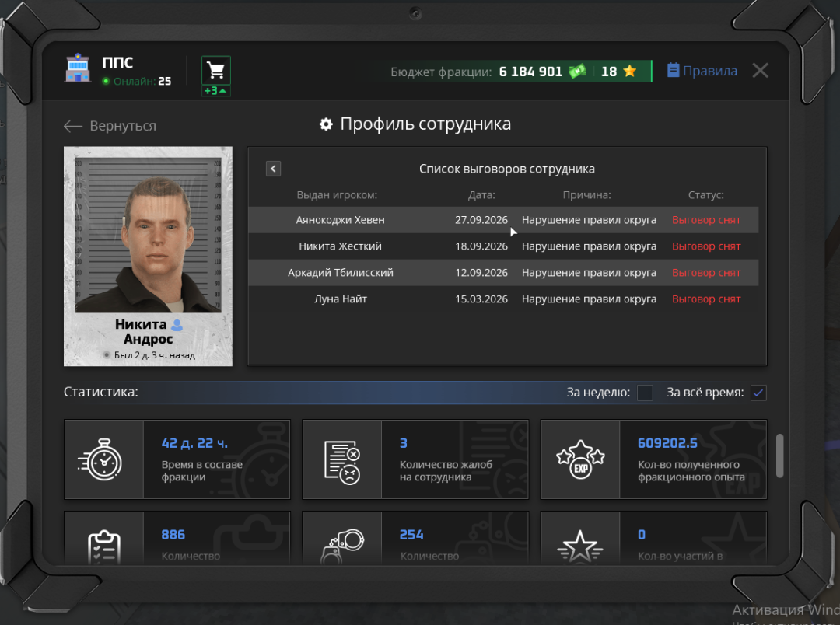Viewport: 840px width, 625px height.
Task: Click the EXP stars experience icon
Action: point(580,459)
